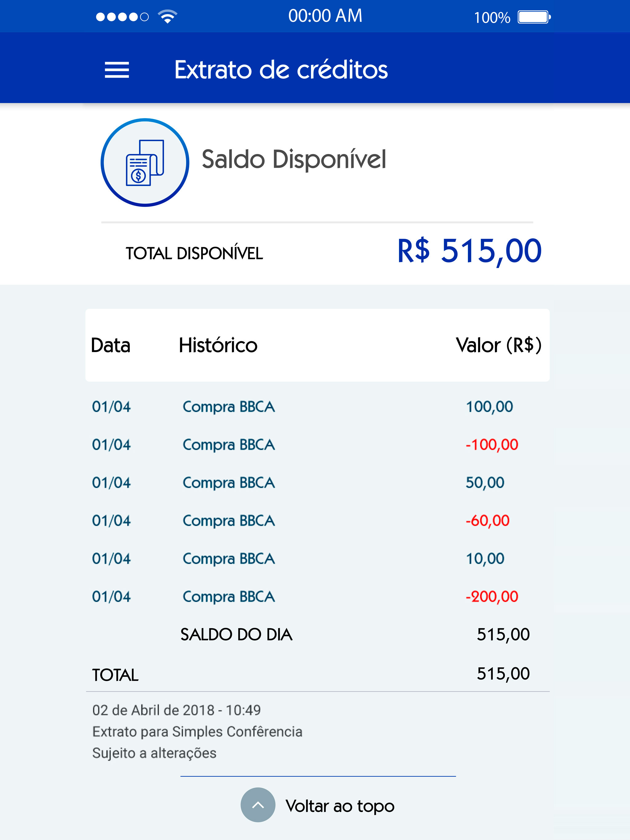Click the Valor (R$) column header

click(499, 345)
